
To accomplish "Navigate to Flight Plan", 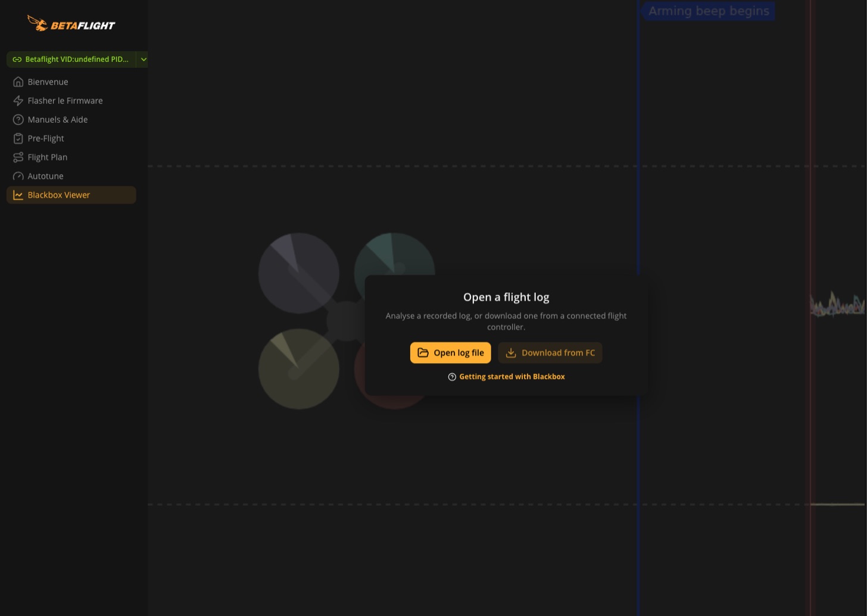I will coord(71,157).
